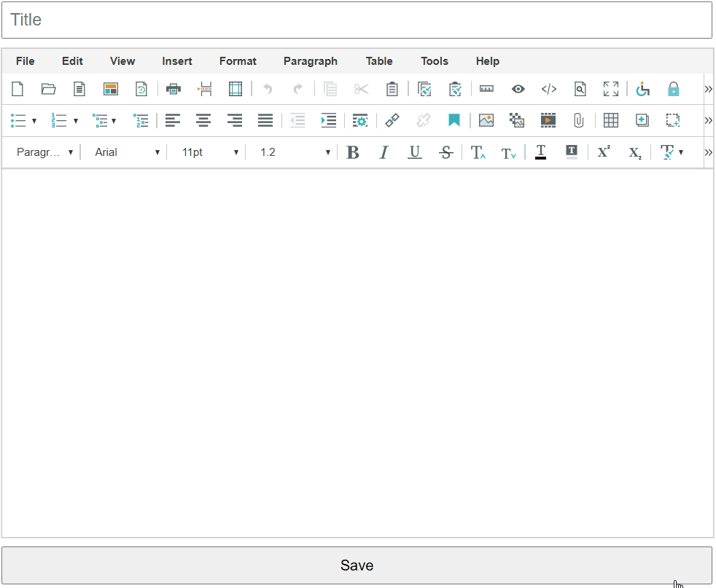Open the Insert menu
Image resolution: width=716 pixels, height=588 pixels.
coord(176,61)
